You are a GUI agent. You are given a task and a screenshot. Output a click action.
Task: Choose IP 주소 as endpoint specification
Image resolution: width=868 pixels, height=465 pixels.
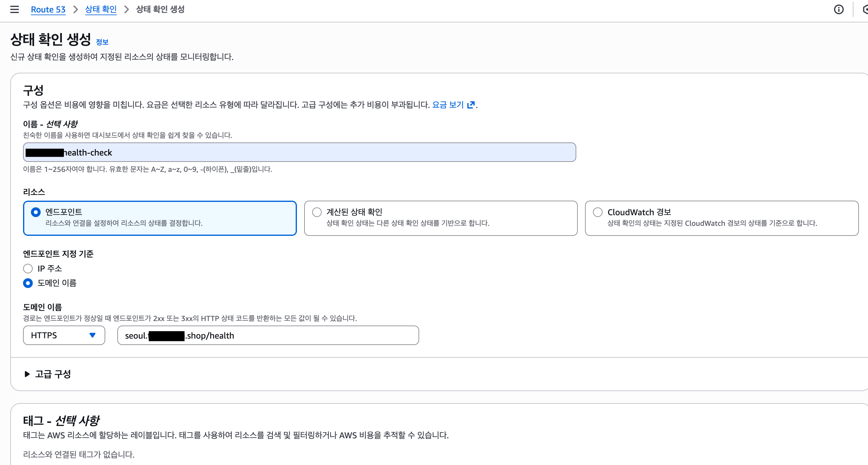click(x=28, y=268)
